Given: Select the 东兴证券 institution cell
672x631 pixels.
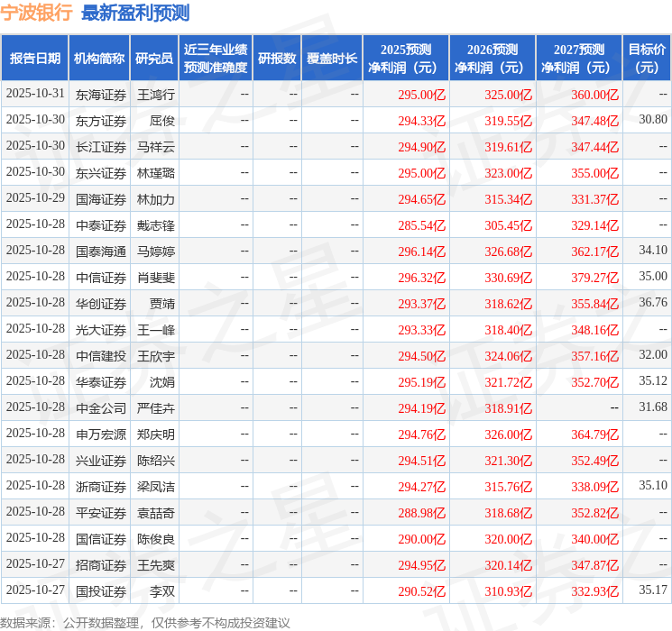Looking at the screenshot, I should (101, 173).
